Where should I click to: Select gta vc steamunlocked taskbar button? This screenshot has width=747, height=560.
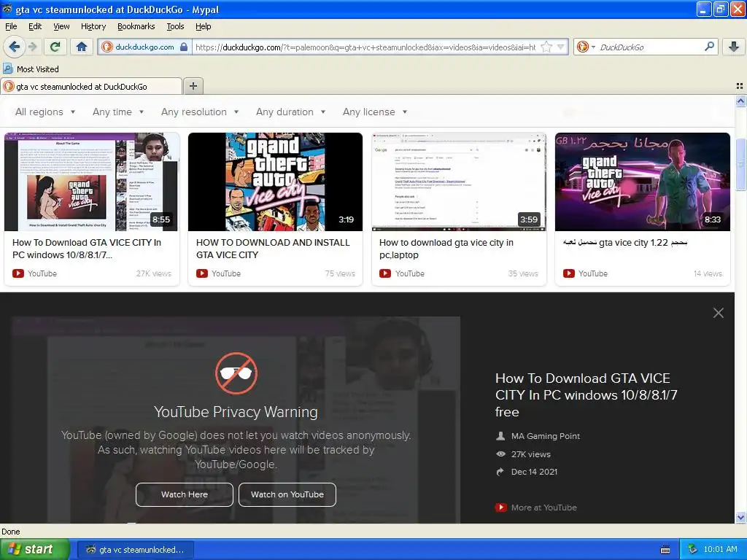click(x=135, y=550)
